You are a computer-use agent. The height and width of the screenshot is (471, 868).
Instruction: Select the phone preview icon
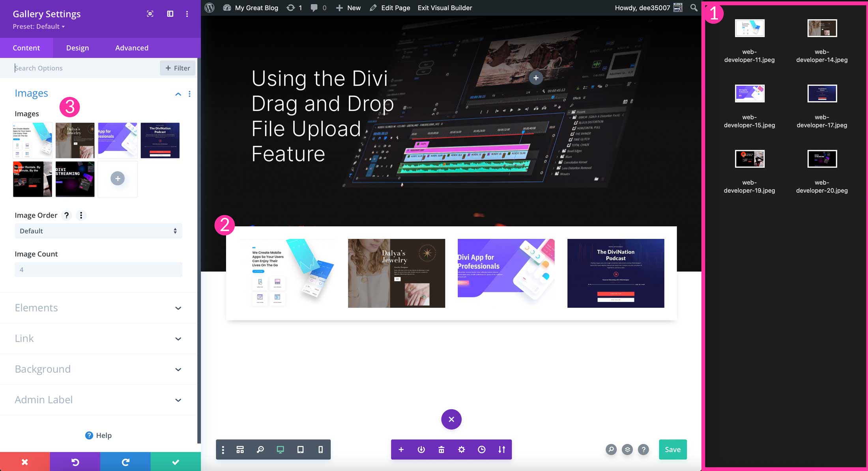click(320, 449)
